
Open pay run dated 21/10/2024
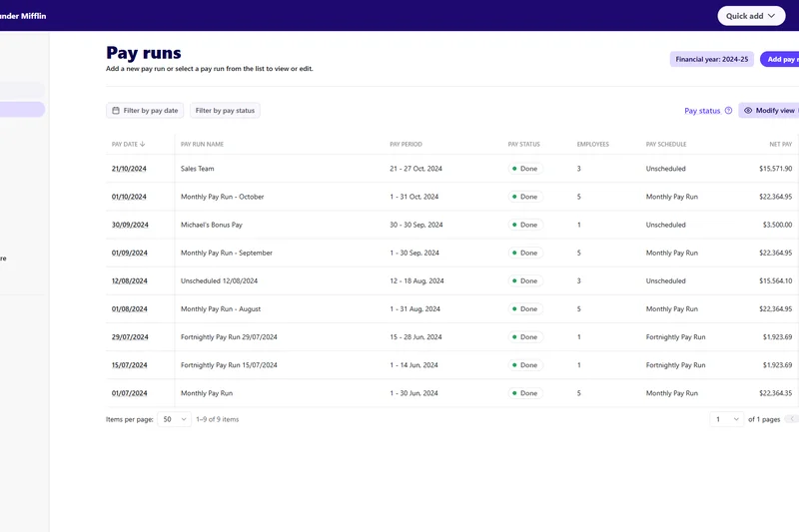click(129, 169)
